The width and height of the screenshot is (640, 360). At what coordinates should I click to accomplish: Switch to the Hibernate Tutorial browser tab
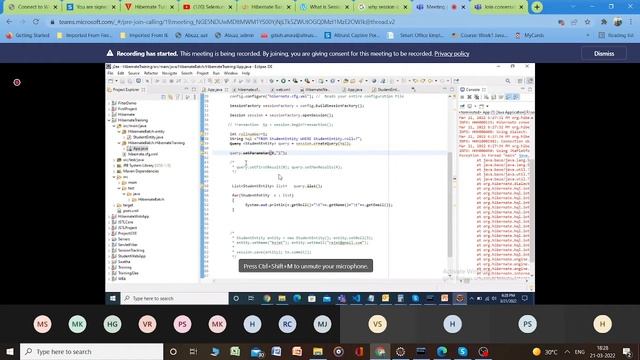[150, 7]
